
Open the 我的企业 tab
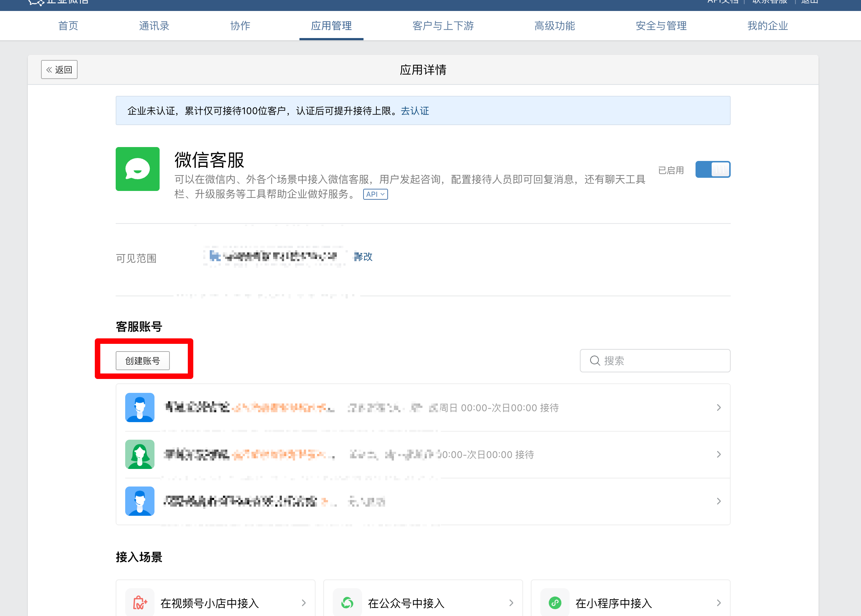[x=768, y=26]
